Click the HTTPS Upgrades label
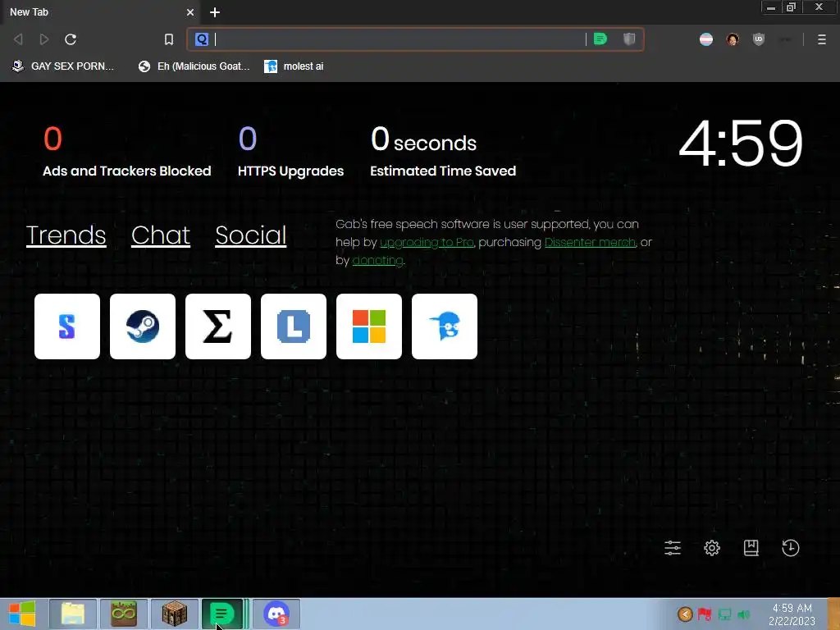 (x=291, y=171)
